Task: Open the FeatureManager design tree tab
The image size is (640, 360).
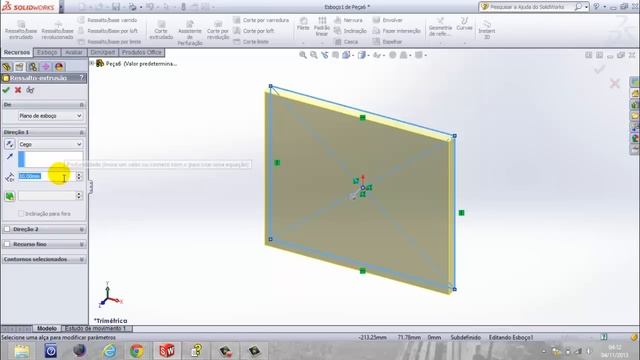Action: 7,67
